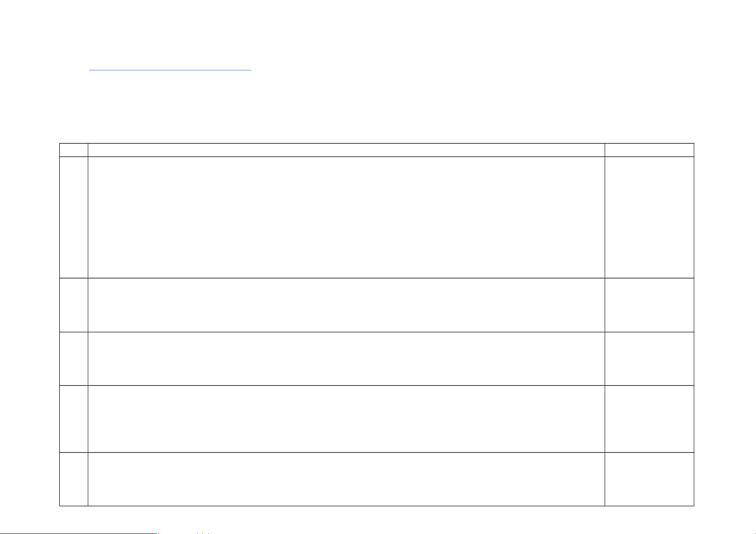Viewport: 756px width, 534px height.
Task: Select the narrow left cell of the bottom row
Action: click(74, 479)
